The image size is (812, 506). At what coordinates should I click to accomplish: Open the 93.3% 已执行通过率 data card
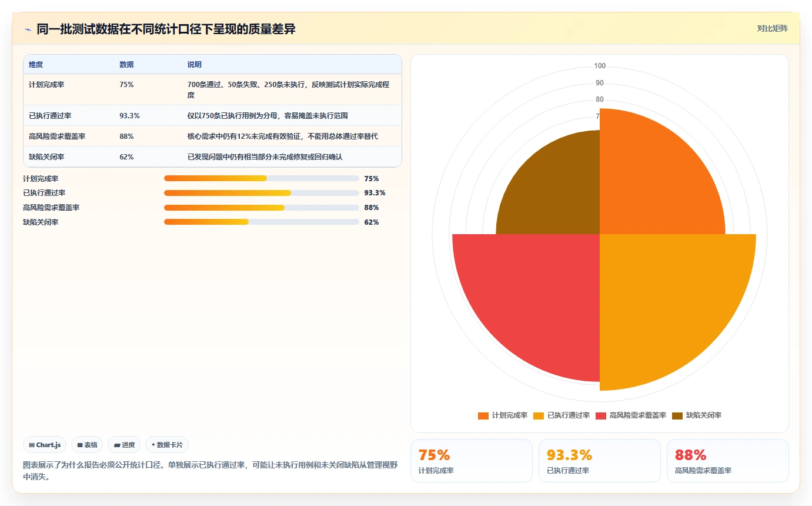coord(599,461)
